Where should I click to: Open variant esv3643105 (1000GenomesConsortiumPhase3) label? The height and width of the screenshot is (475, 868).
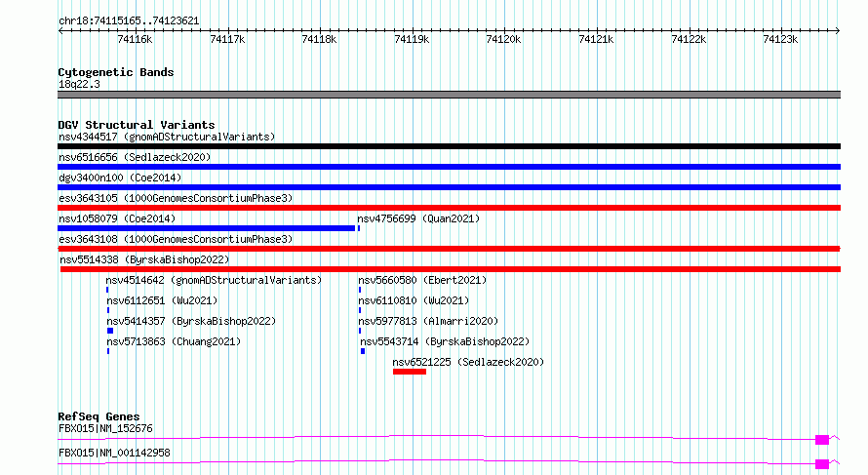click(x=176, y=198)
